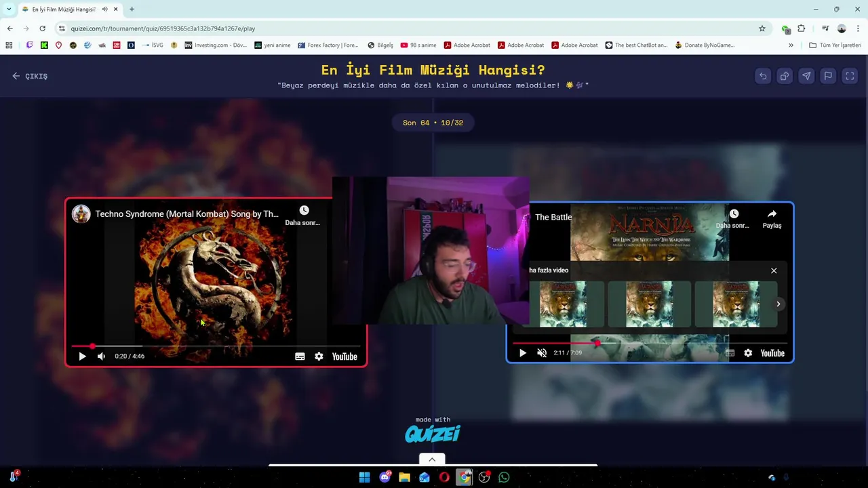Click the external share icon in quiz header
Viewport: 868px width, 488px height.
[x=785, y=76]
